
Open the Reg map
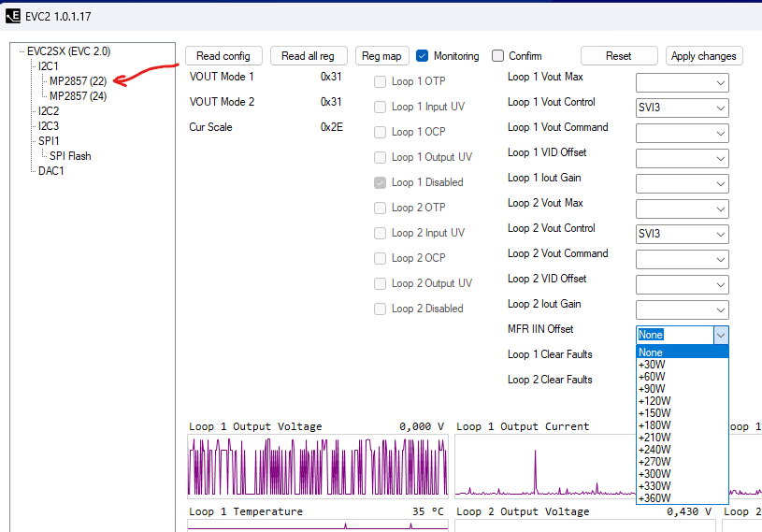382,56
